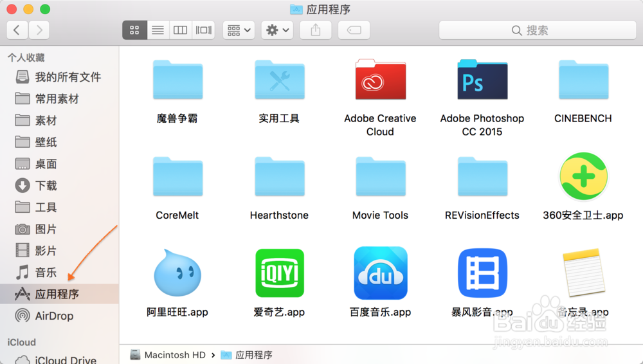Screen dimensions: 643x364
Task: Go forward with the right arrow button
Action: (x=39, y=30)
